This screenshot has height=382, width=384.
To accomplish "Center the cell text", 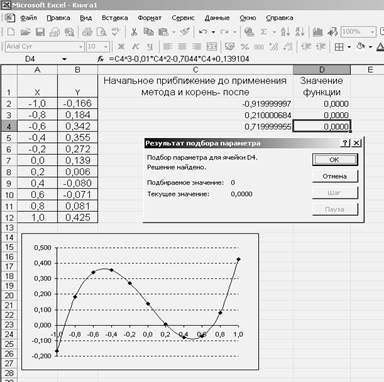I will [182, 47].
